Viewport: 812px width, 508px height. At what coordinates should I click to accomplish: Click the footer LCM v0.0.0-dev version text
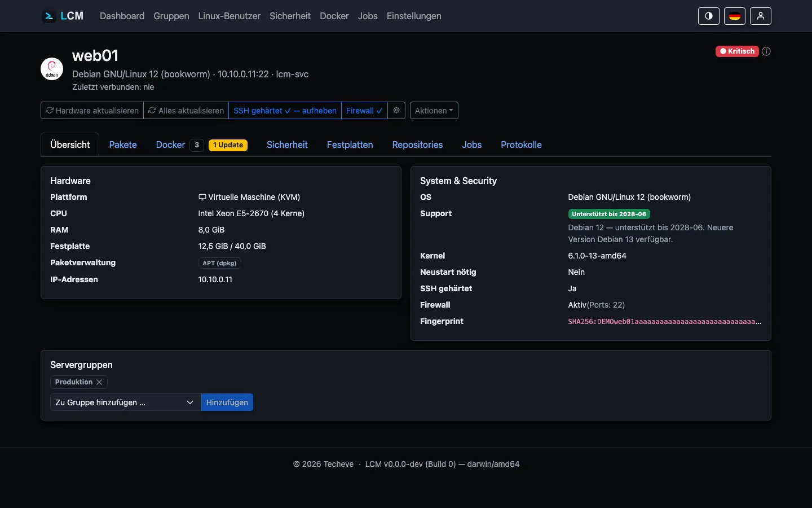pyautogui.click(x=442, y=464)
